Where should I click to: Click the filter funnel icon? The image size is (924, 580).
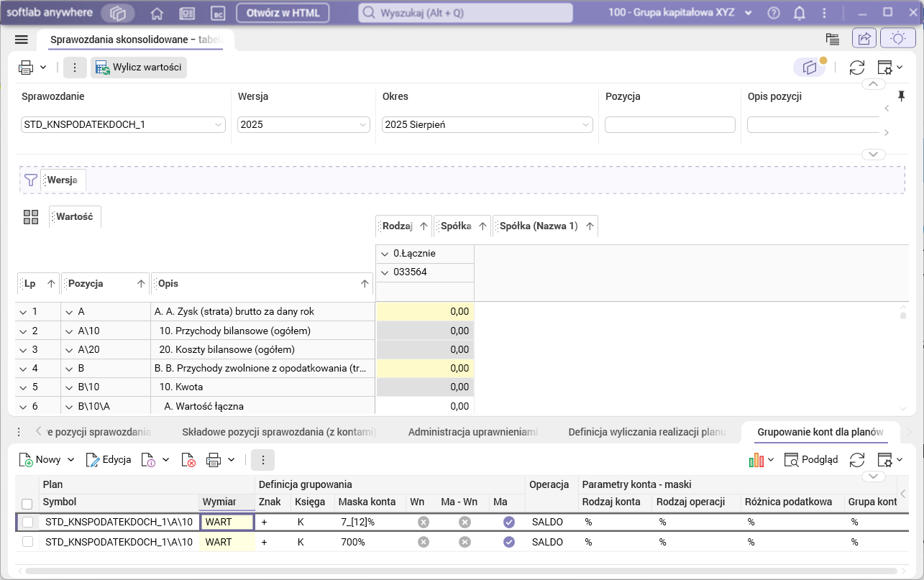[x=30, y=180]
